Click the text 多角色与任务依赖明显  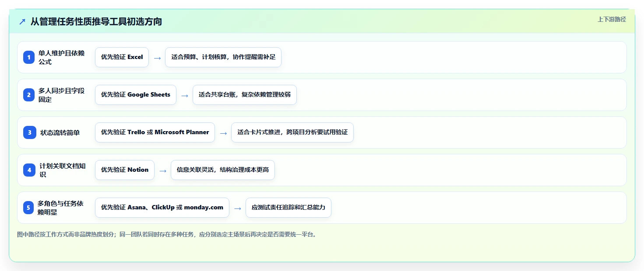click(60, 208)
